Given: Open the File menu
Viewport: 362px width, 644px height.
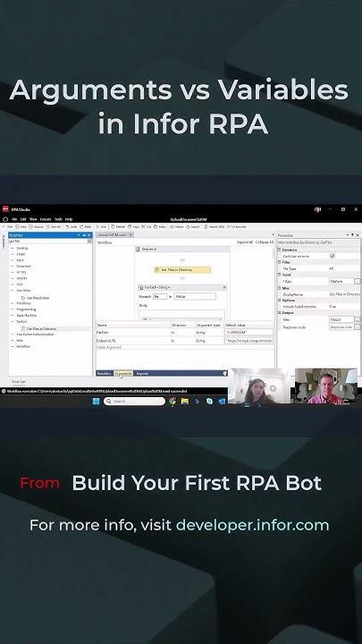Looking at the screenshot, I should [x=14, y=219].
